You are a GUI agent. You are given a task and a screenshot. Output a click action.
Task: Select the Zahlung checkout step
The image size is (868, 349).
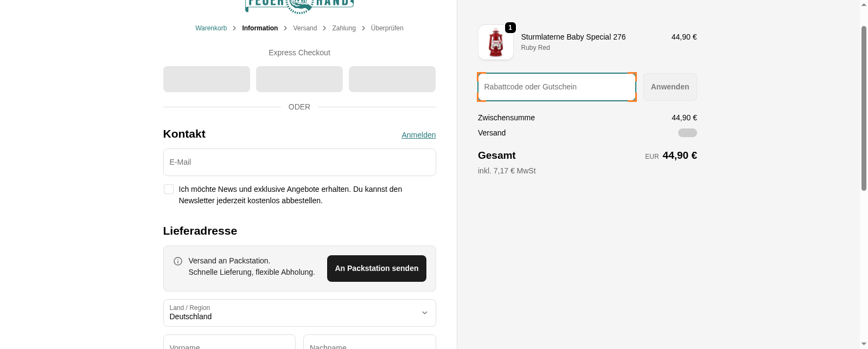pos(344,28)
